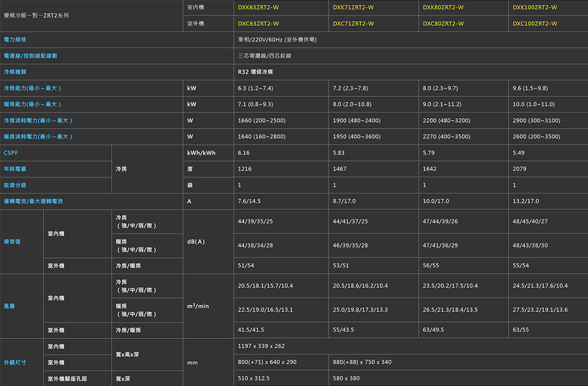Click annual consumption value 1216
588x386 pixels.
[x=245, y=169]
